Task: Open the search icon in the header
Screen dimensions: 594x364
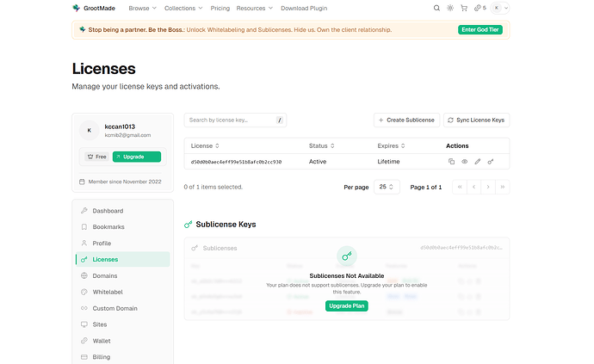Action: [436, 8]
